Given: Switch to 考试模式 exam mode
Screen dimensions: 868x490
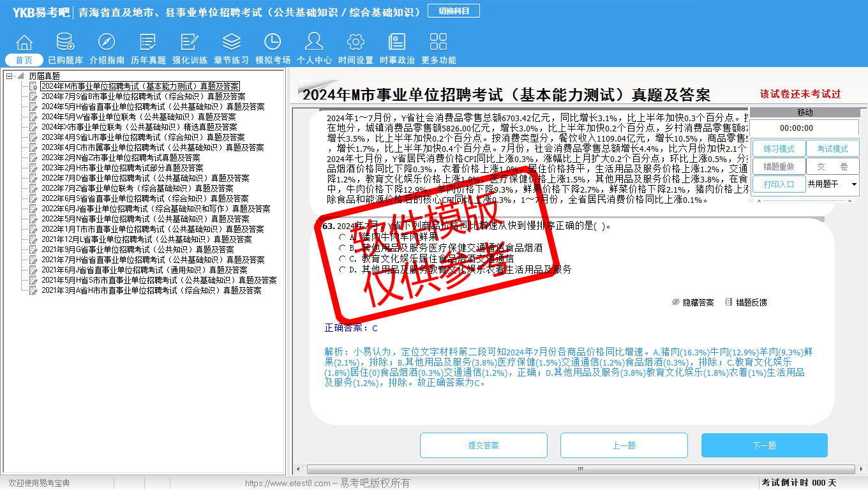Looking at the screenshot, I should [x=832, y=149].
